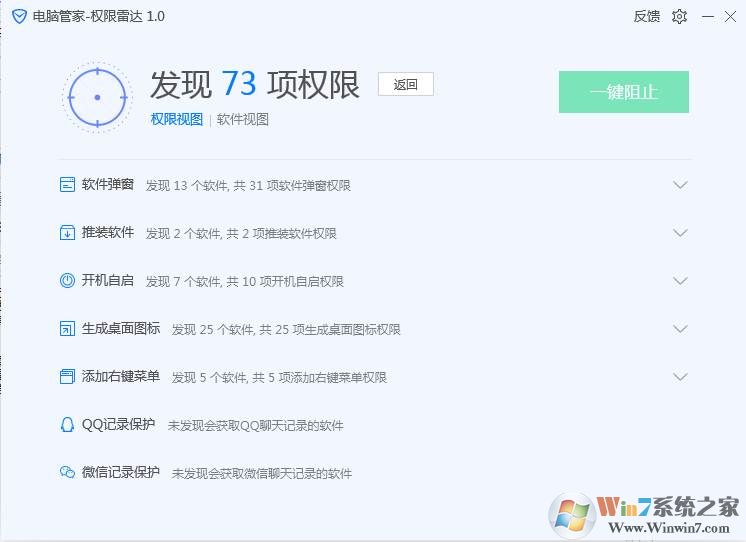Click text 未发现会获取QQ聊天记录的软件
Screen dimensions: 746x542
[255, 426]
